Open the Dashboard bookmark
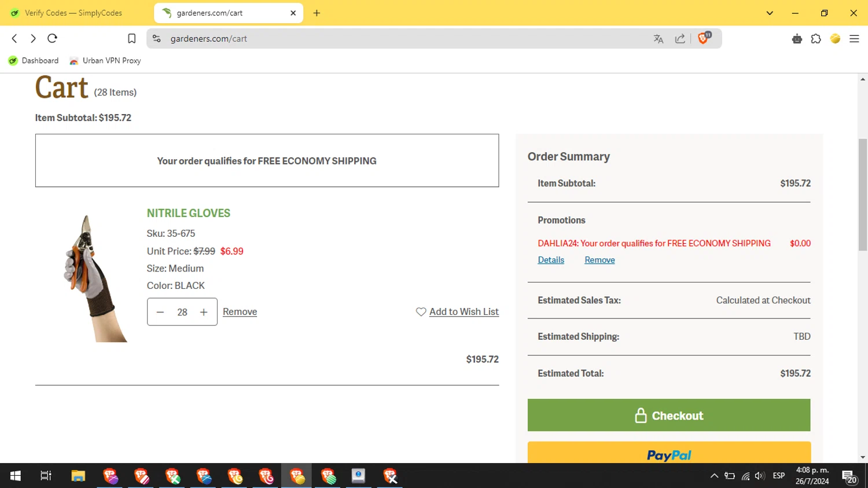Viewport: 868px width, 488px height. [34, 60]
